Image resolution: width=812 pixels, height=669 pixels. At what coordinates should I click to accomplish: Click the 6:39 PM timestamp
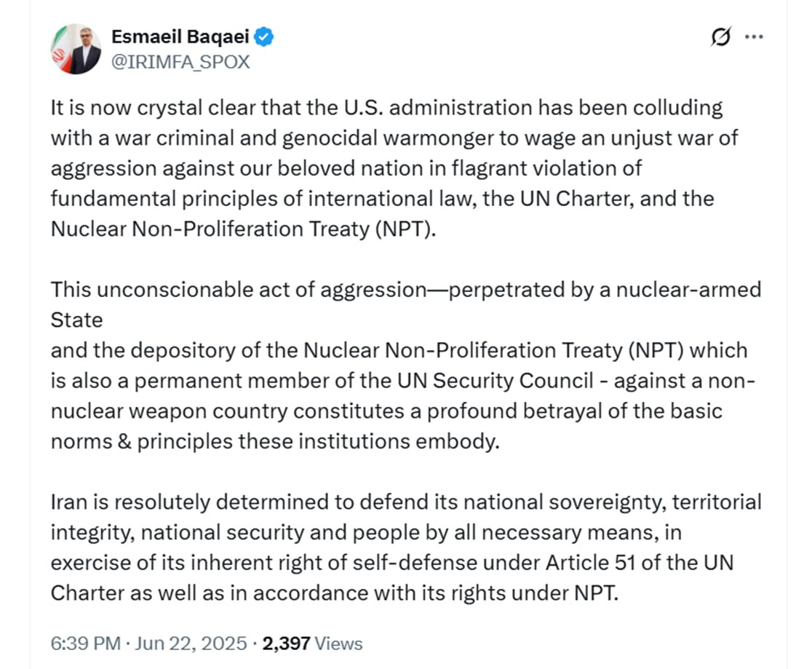click(x=85, y=644)
